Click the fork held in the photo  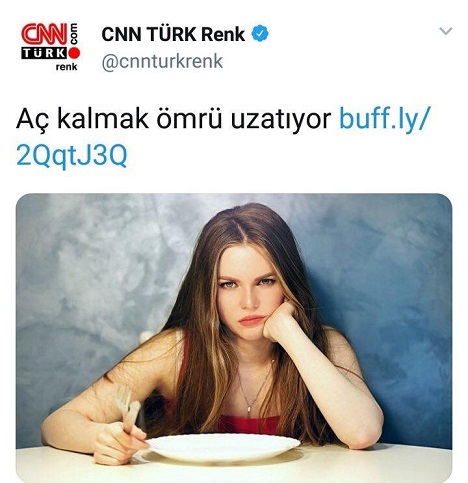click(x=127, y=407)
